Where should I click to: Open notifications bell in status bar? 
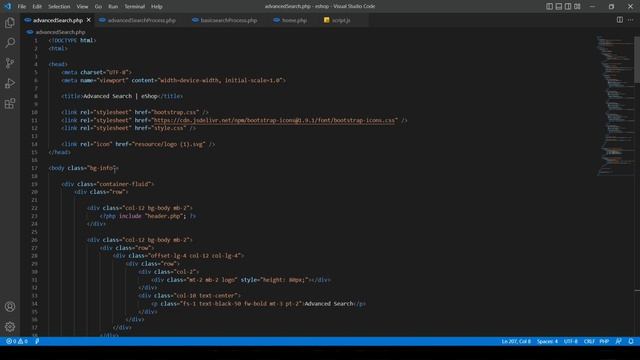pyautogui.click(x=631, y=341)
